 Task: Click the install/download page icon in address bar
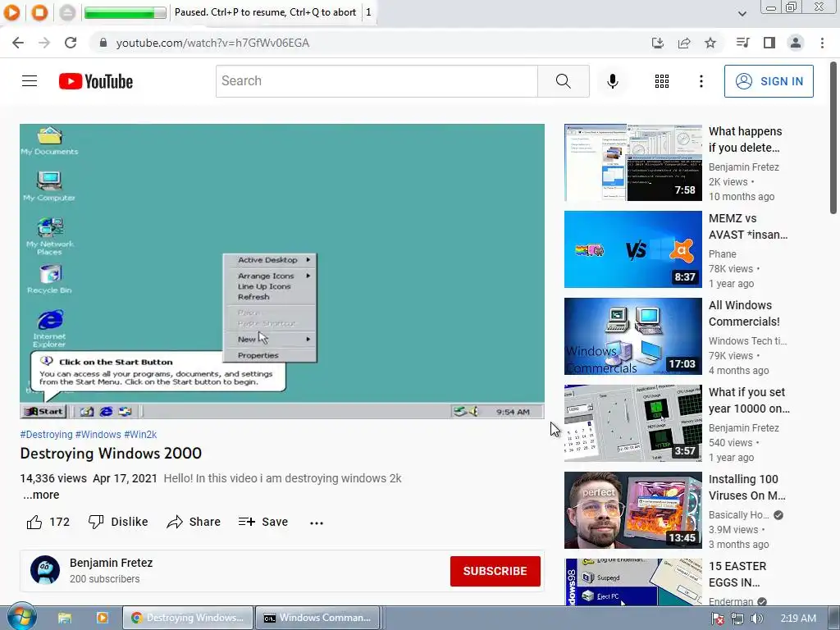657,43
